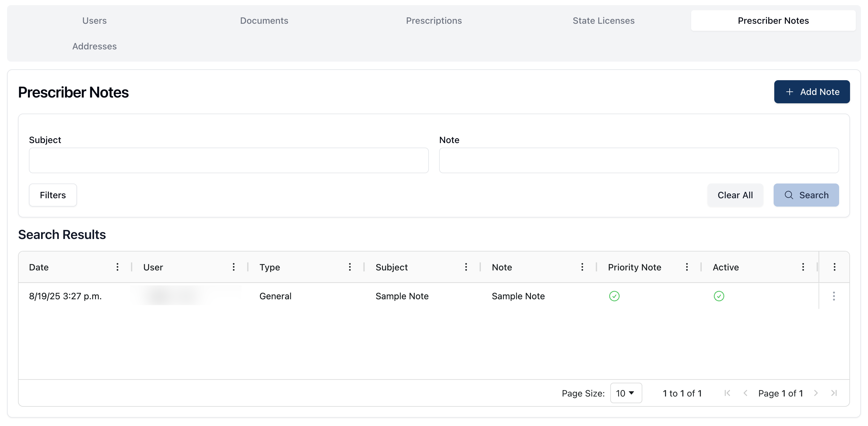The image size is (868, 426).
Task: Go to the next page arrow
Action: pyautogui.click(x=816, y=393)
